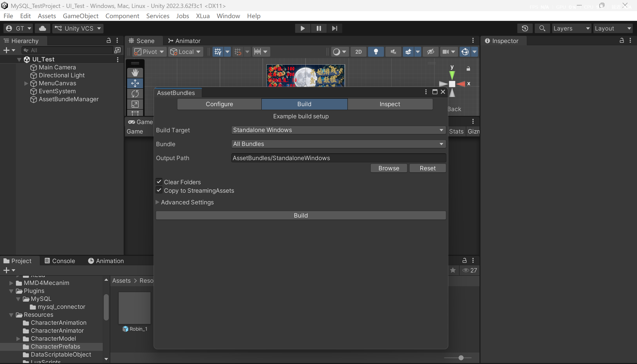The height and width of the screenshot is (364, 637).
Task: Select the Move tool in Scene view
Action: pos(135,83)
